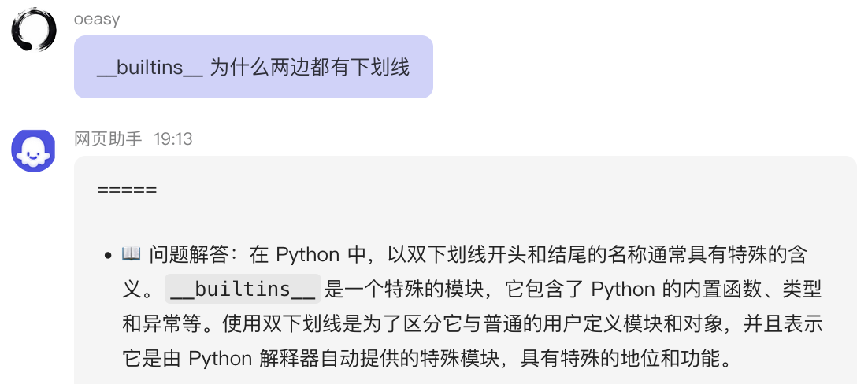The height and width of the screenshot is (384, 868).
Task: Click 为什么两边都有下划线 in the question bubble
Action: [x=310, y=67]
